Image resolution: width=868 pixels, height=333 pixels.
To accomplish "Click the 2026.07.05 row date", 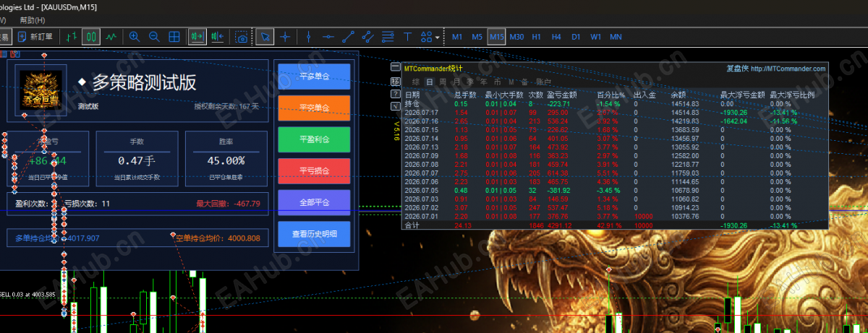I will [x=422, y=191].
